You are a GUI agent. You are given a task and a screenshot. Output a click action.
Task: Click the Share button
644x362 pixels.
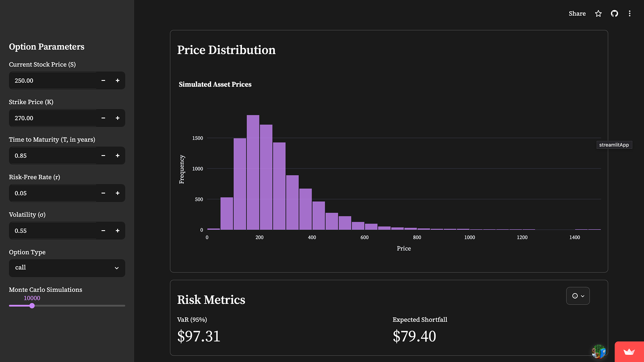pyautogui.click(x=577, y=13)
